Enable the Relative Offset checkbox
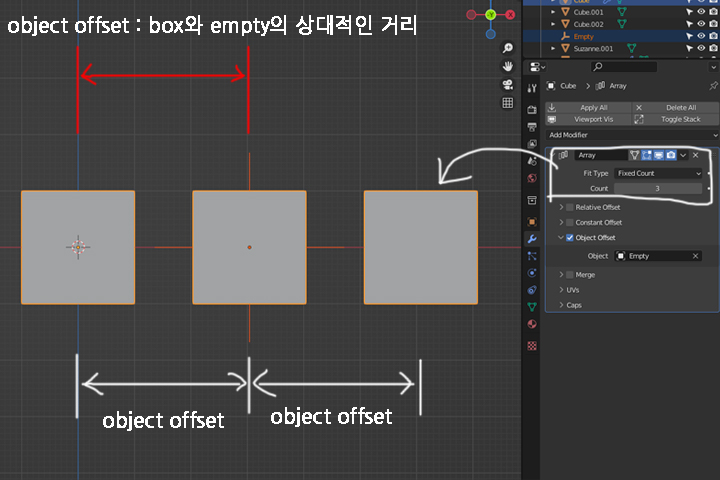Viewport: 720px width, 480px height. pos(570,207)
